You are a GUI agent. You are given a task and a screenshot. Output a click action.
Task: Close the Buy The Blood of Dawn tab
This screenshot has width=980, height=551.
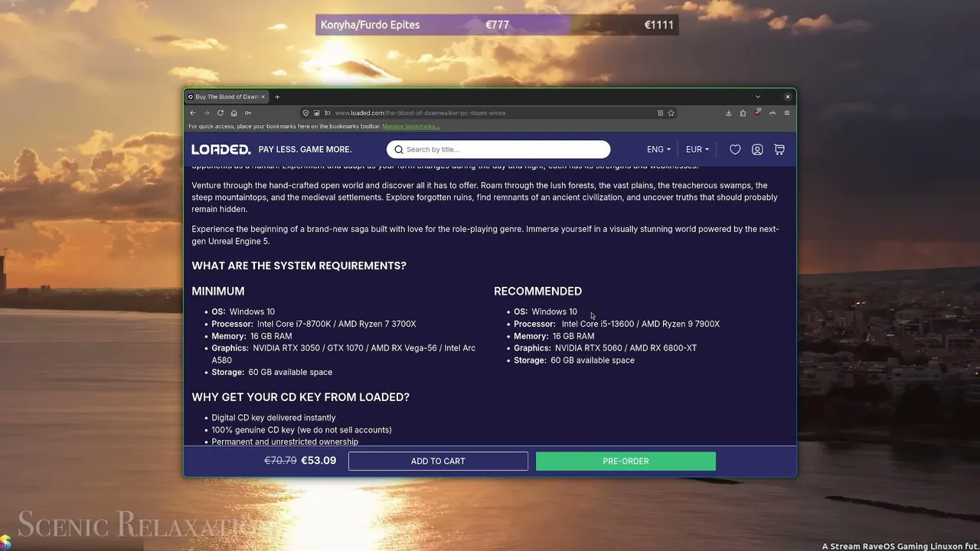coord(263,97)
